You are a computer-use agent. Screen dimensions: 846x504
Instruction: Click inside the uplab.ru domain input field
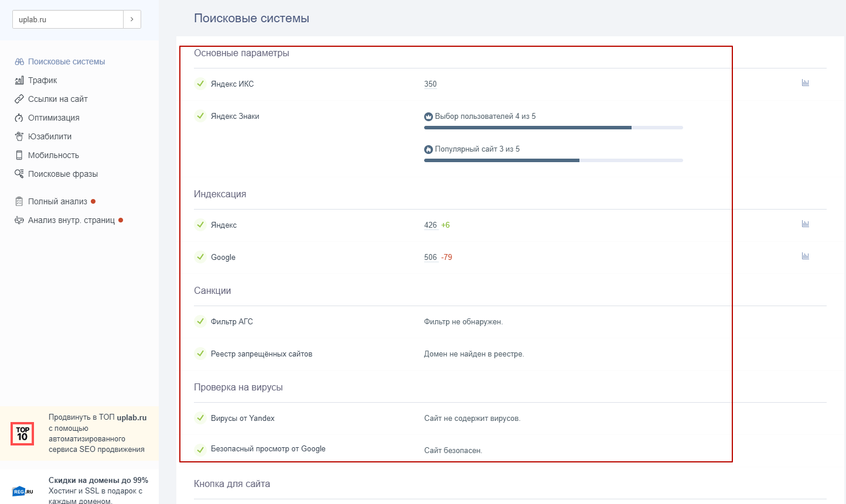67,19
